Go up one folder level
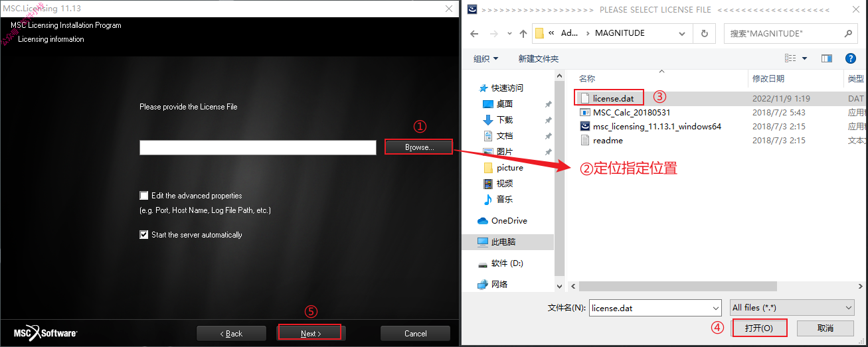Viewport: 868px width, 347px height. tap(523, 33)
